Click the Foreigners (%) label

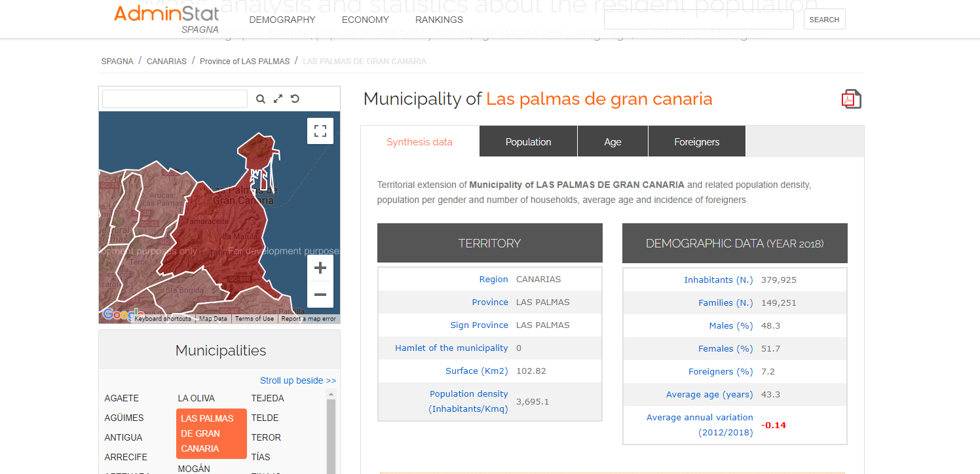click(721, 371)
